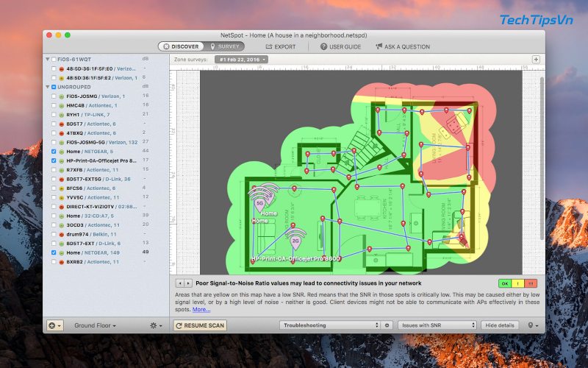Click the Resume Scan button
588x368 pixels.
pyautogui.click(x=200, y=325)
